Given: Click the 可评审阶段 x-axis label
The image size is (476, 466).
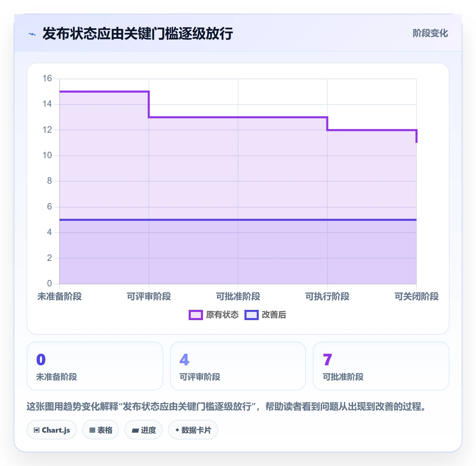Looking at the screenshot, I should point(149,297).
